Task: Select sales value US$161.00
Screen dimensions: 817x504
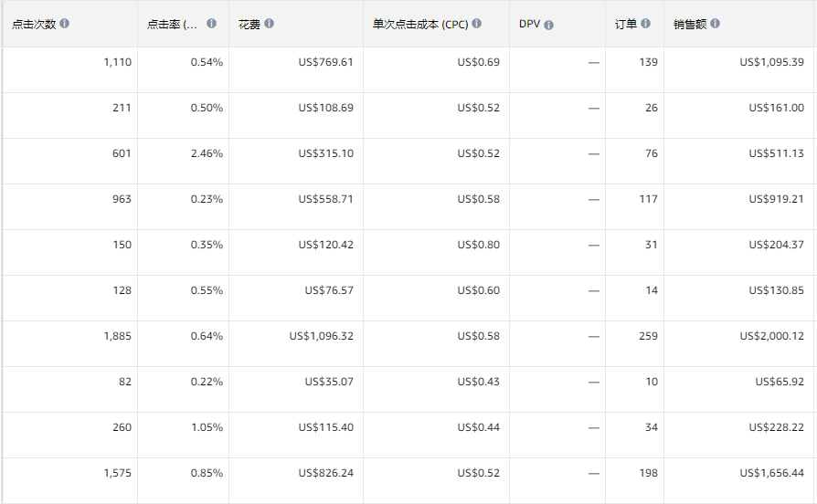Action: pos(777,108)
